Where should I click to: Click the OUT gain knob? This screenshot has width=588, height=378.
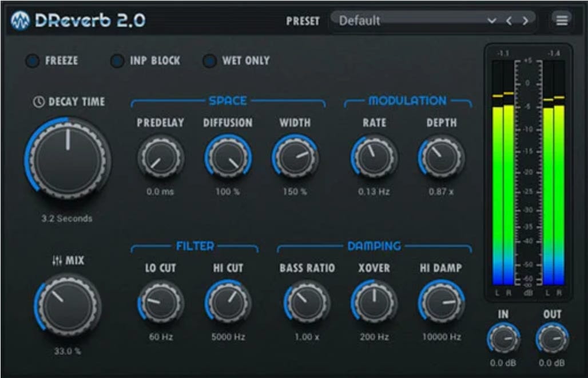coord(552,339)
